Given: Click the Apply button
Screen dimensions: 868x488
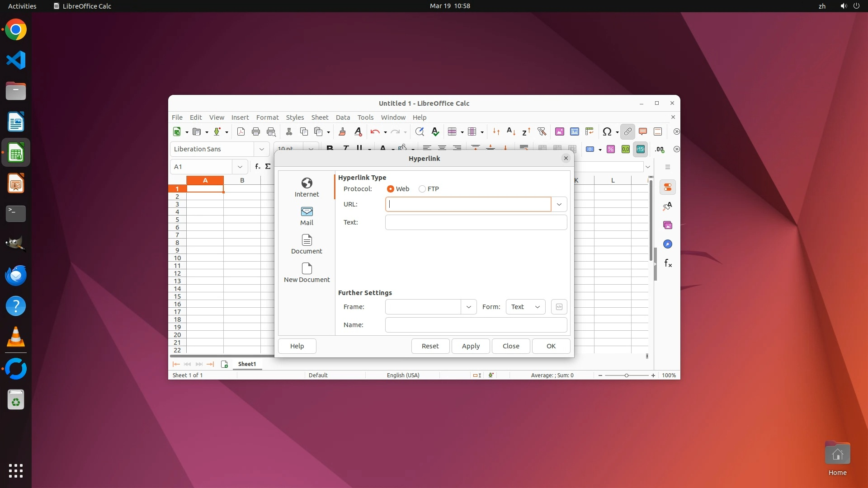Looking at the screenshot, I should click(x=470, y=346).
